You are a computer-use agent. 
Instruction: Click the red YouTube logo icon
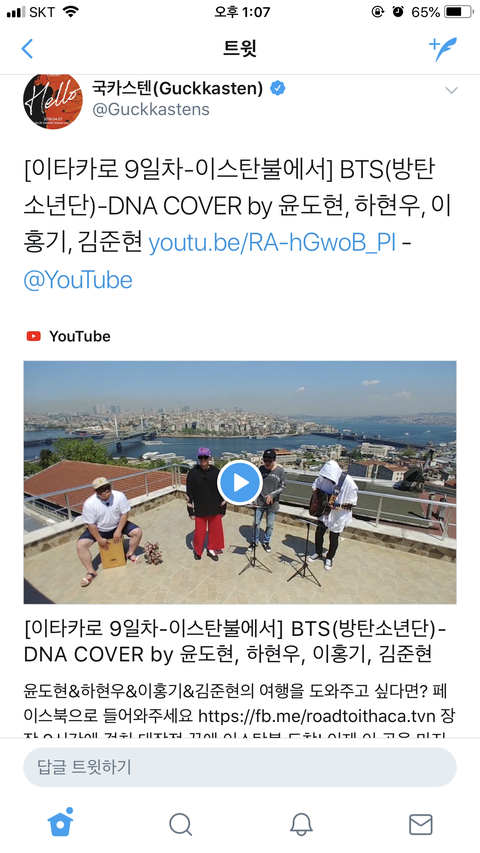point(34,336)
